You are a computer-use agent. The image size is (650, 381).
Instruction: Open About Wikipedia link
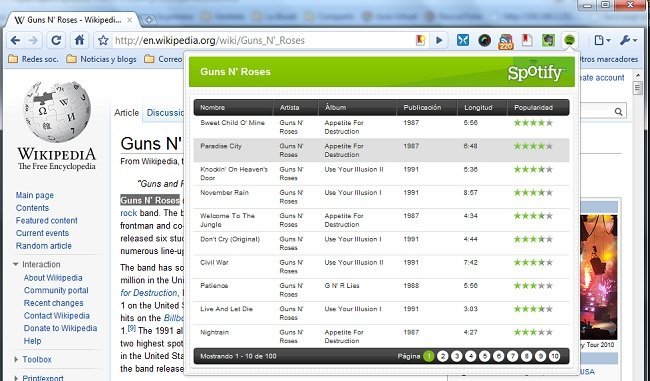pyautogui.click(x=53, y=278)
